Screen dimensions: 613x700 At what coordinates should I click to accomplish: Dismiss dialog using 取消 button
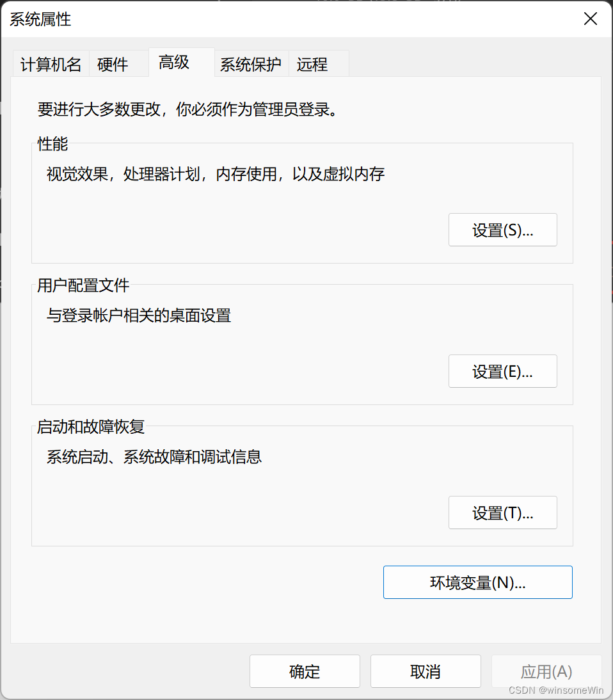pos(426,671)
